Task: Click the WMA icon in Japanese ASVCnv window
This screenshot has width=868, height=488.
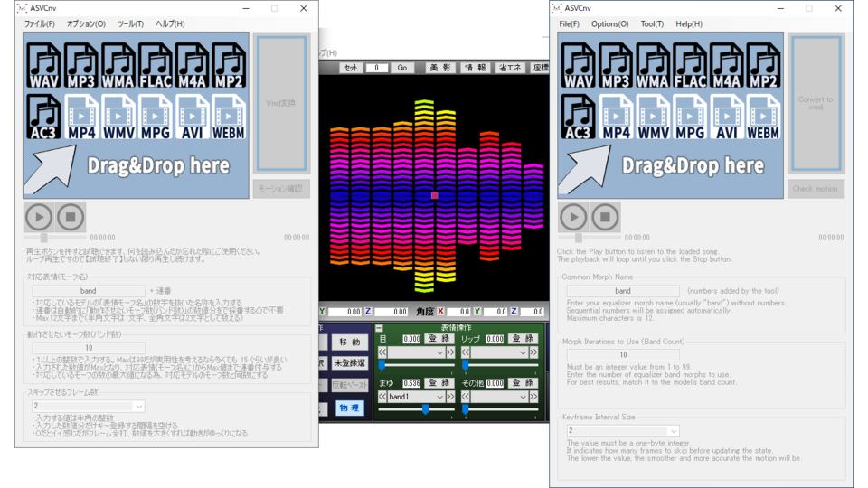Action: coord(118,65)
